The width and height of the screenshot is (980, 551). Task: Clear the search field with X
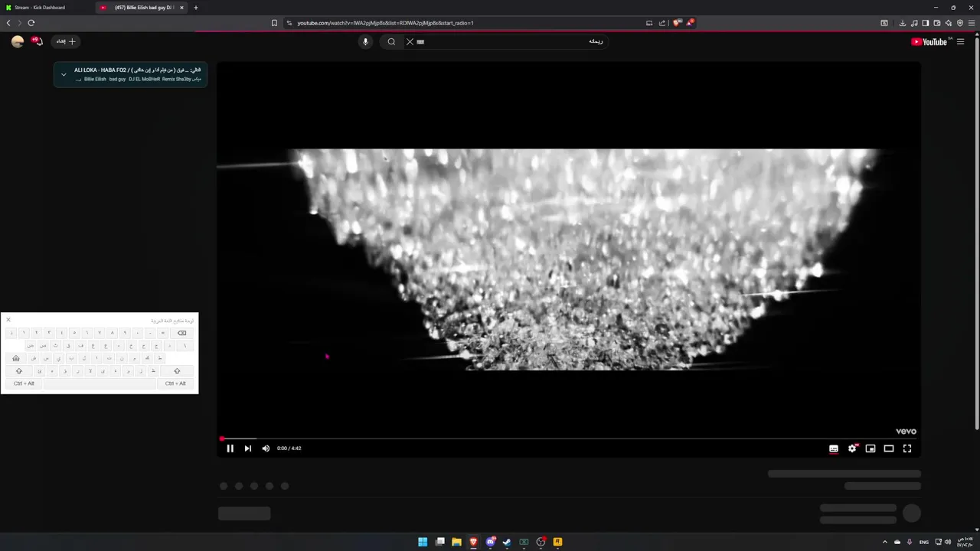pos(410,41)
